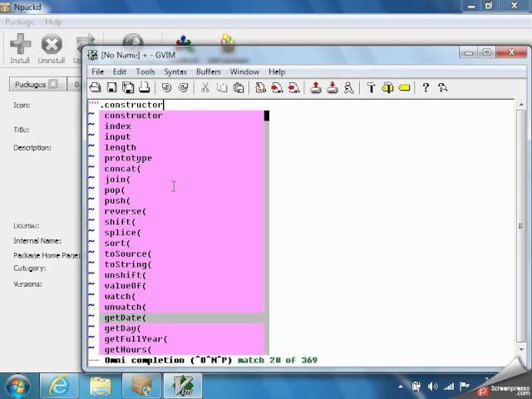Open the Windows Start menu

[17, 387]
